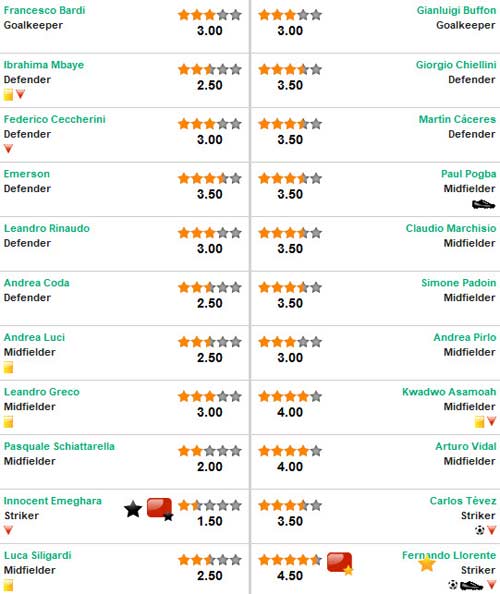Click Leandro Greco's yellow card icon
Image resolution: width=500 pixels, height=594 pixels.
tap(8, 421)
